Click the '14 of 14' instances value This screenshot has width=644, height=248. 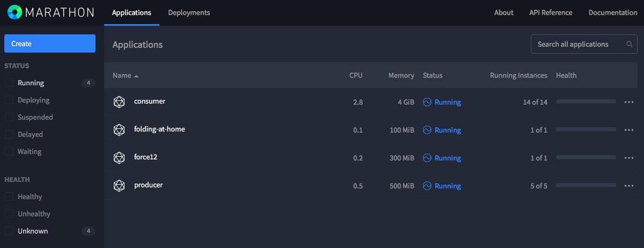(535, 102)
